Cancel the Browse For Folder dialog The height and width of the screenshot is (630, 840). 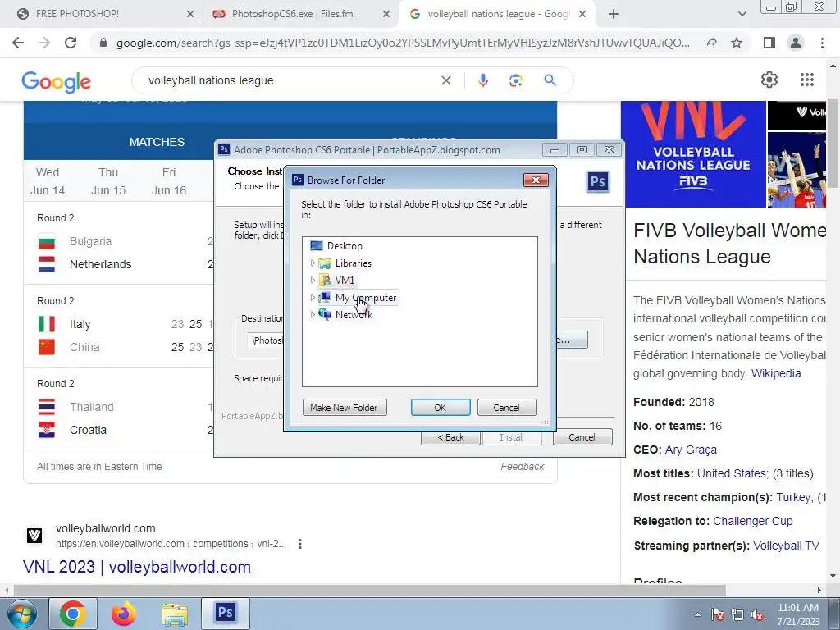point(507,408)
